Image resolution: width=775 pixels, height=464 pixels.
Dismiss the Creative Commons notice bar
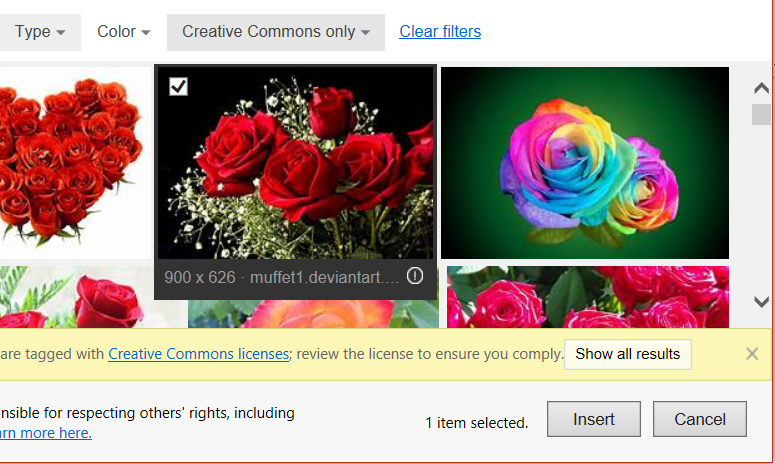coord(752,354)
